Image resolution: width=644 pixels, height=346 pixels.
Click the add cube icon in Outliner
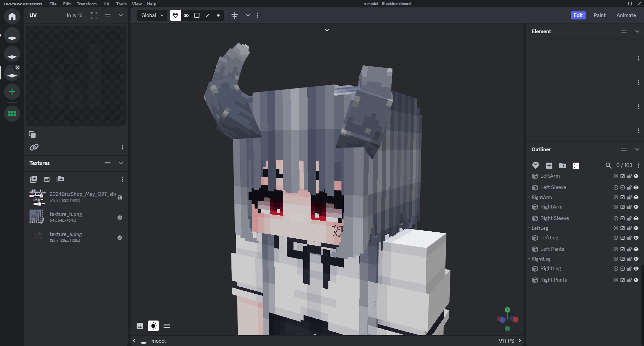coord(549,166)
